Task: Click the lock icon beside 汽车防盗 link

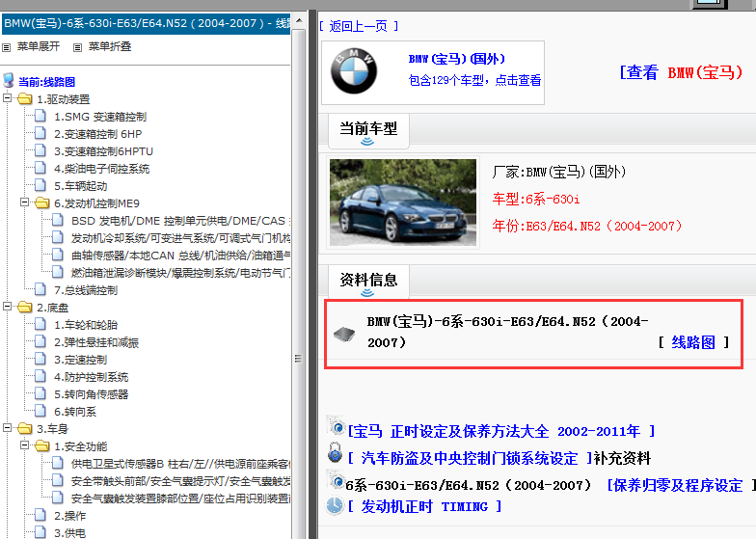Action: tap(335, 453)
